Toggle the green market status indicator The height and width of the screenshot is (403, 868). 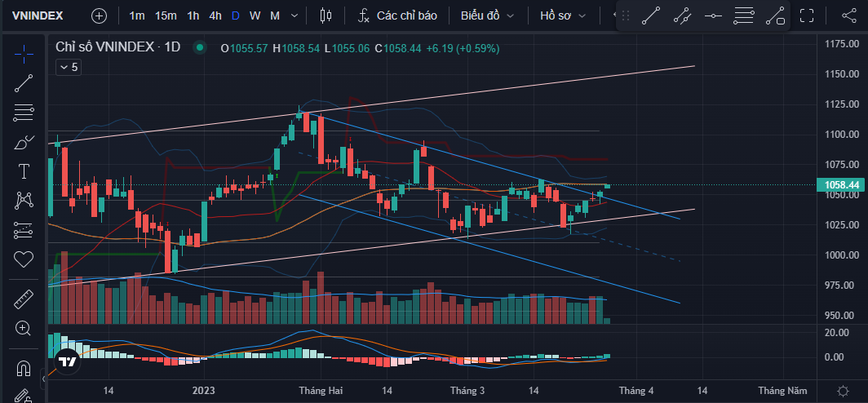tap(199, 48)
